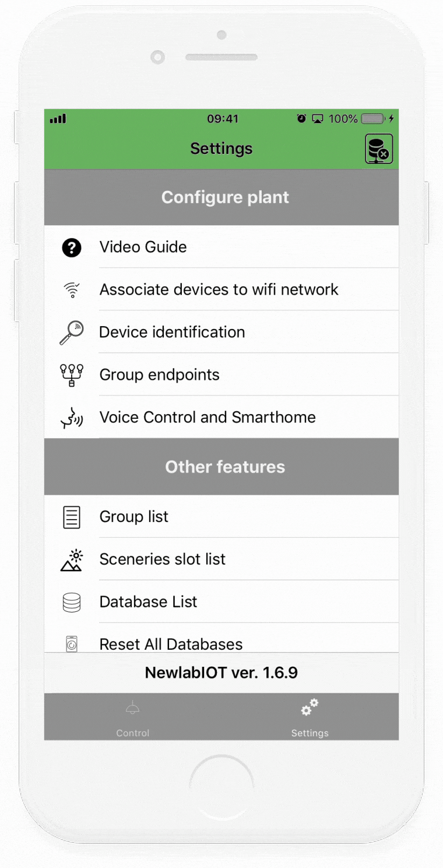443x868 pixels.
Task: Tap the Group list document icon
Action: [72, 517]
